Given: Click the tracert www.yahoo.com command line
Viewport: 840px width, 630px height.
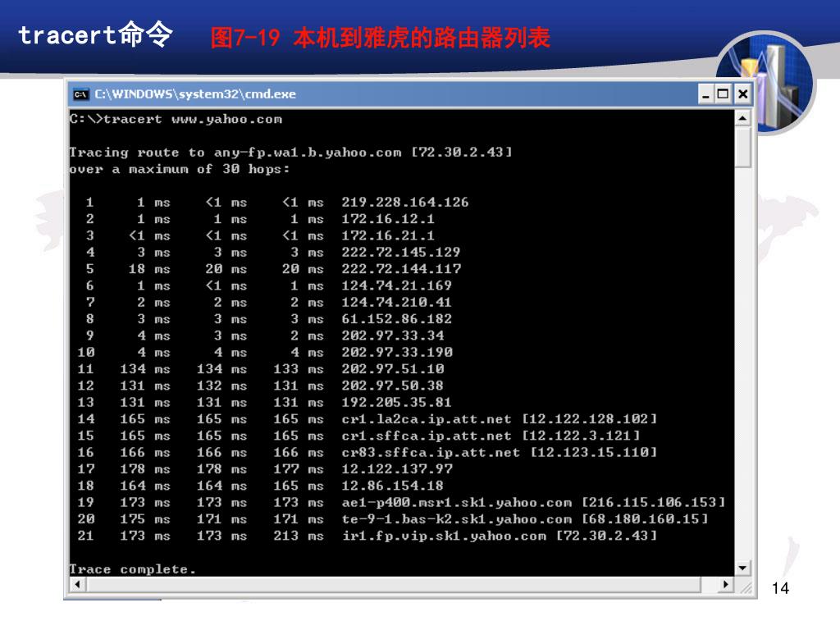Looking at the screenshot, I should pyautogui.click(x=176, y=119).
